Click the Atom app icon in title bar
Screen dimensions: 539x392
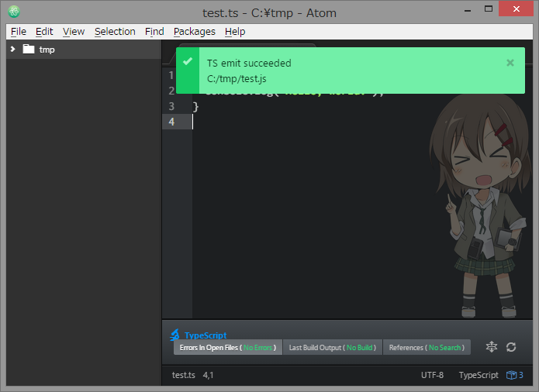[15, 12]
